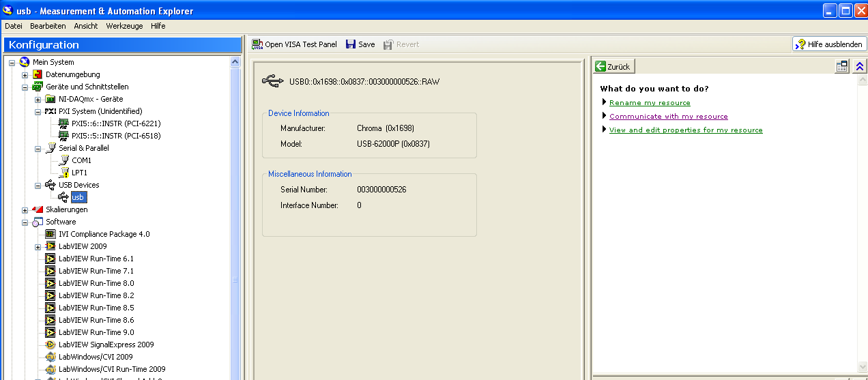Open the Werkzeuge menu
This screenshot has width=868, height=380.
[x=124, y=26]
